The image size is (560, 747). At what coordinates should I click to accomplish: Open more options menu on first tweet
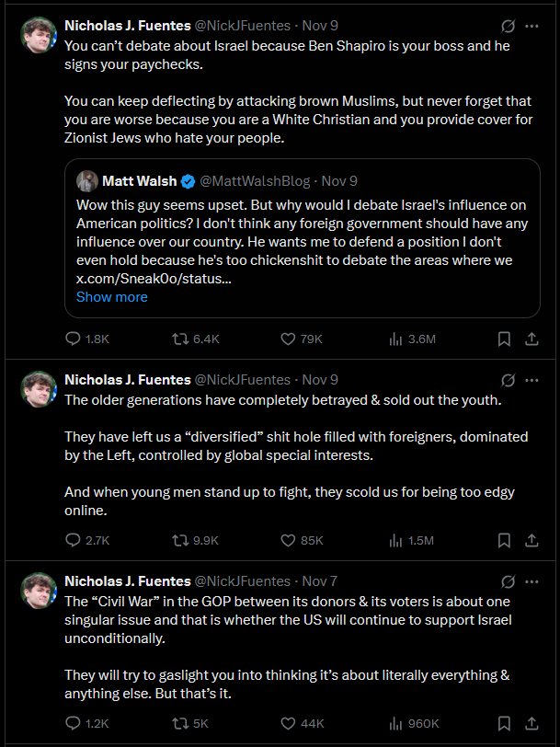pyautogui.click(x=531, y=26)
